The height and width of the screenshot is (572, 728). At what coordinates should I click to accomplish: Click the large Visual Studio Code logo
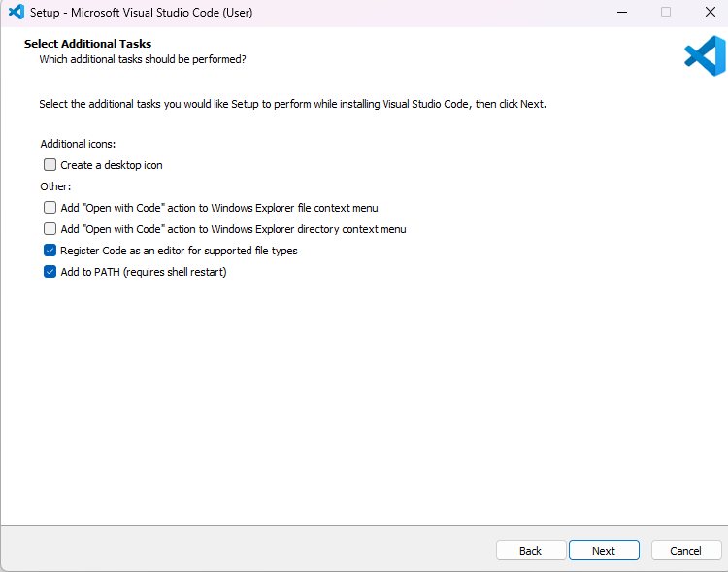[x=705, y=55]
